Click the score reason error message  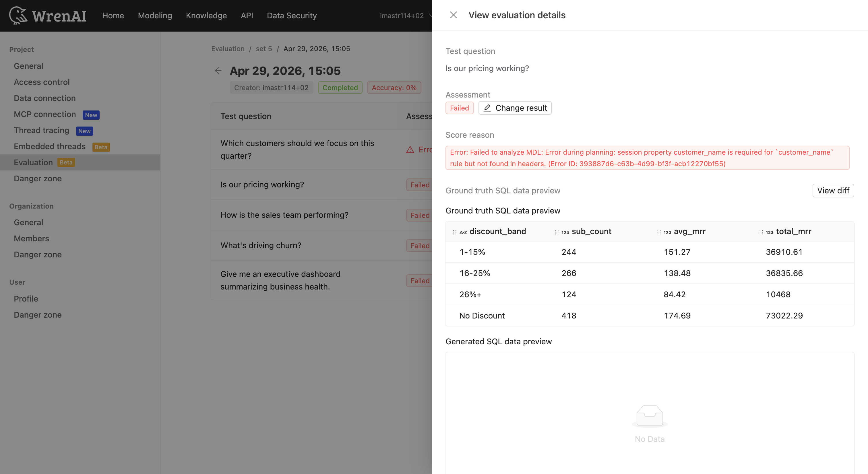tap(647, 158)
